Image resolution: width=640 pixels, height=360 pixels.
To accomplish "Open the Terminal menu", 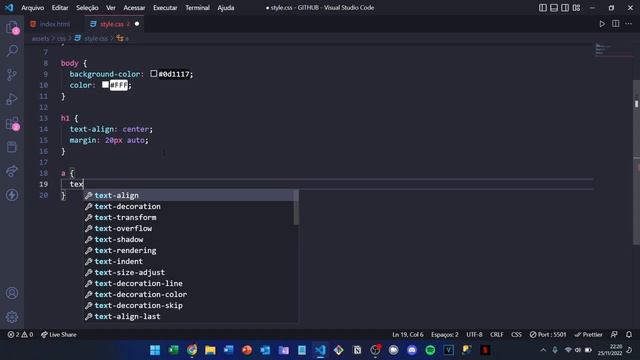I will pos(197,8).
